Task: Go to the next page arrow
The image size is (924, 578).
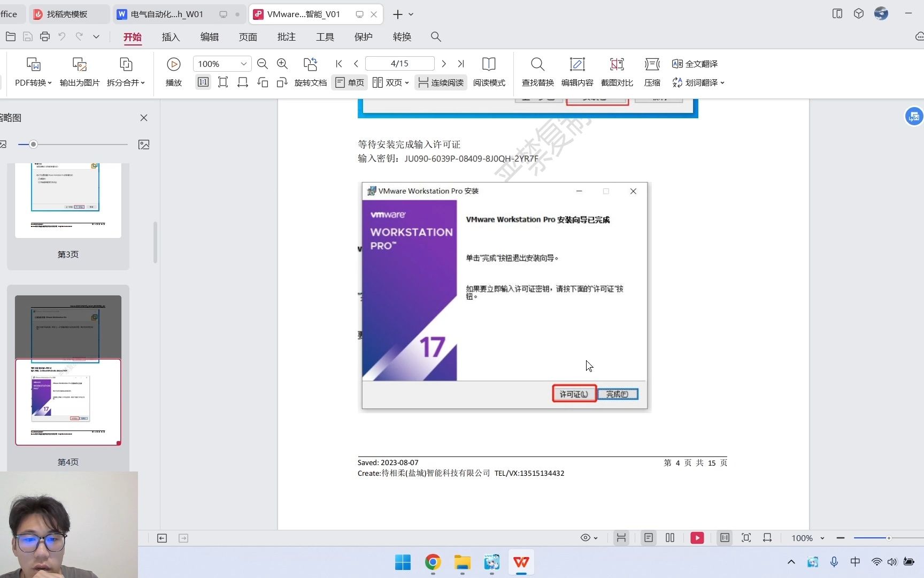Action: [444, 64]
